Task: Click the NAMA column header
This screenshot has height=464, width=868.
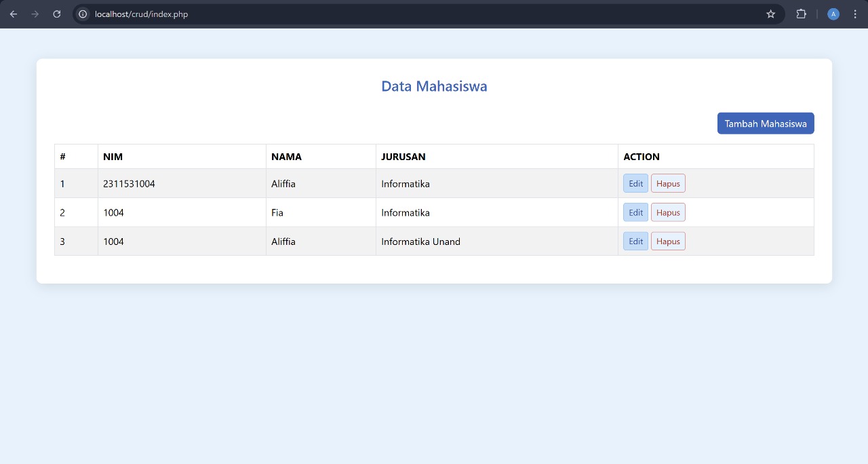Action: pyautogui.click(x=286, y=156)
